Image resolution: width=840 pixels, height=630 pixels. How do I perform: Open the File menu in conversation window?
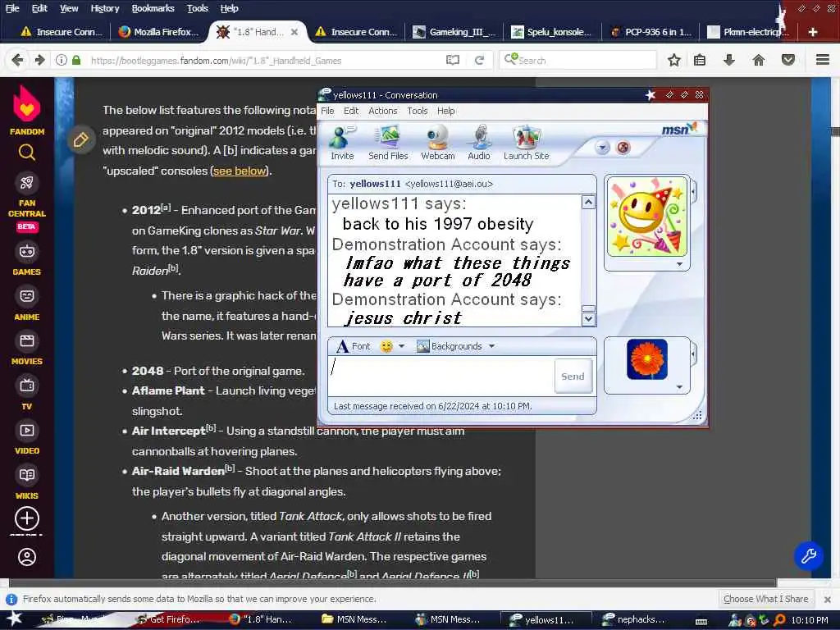click(x=327, y=111)
